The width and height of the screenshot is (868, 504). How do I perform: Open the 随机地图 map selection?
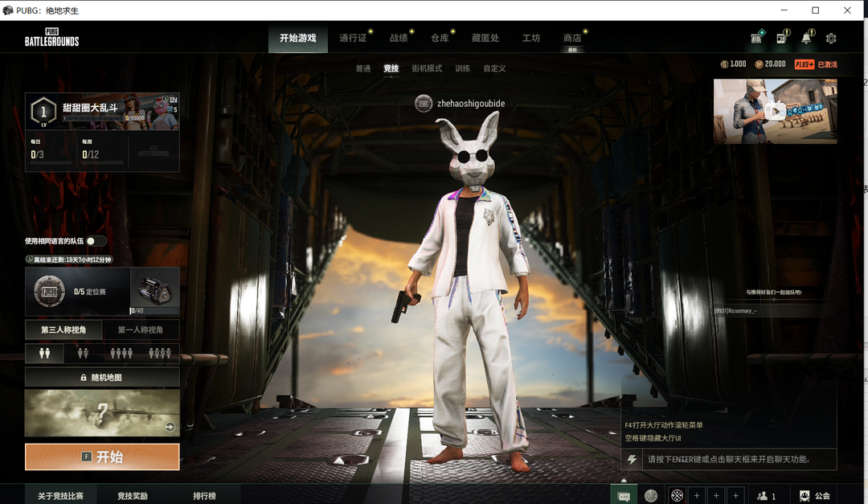[102, 377]
